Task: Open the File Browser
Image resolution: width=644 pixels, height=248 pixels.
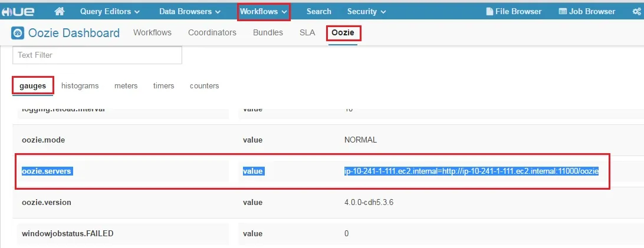Action: (x=514, y=11)
